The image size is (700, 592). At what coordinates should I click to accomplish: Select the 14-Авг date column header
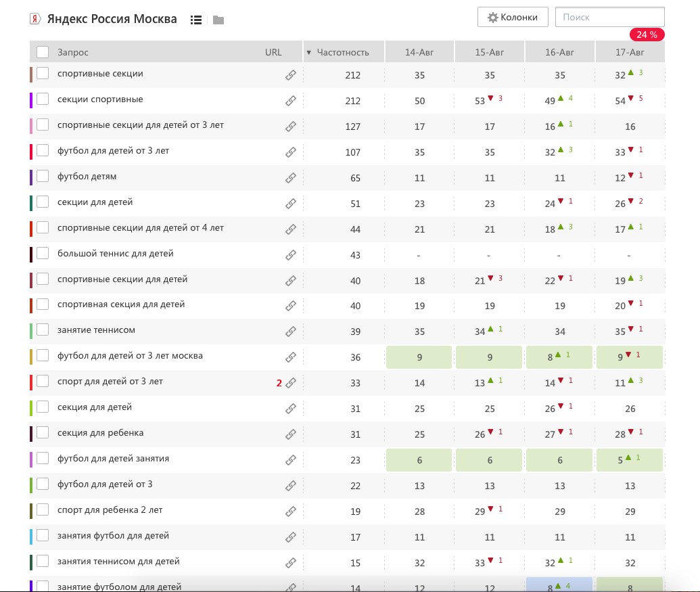click(419, 52)
